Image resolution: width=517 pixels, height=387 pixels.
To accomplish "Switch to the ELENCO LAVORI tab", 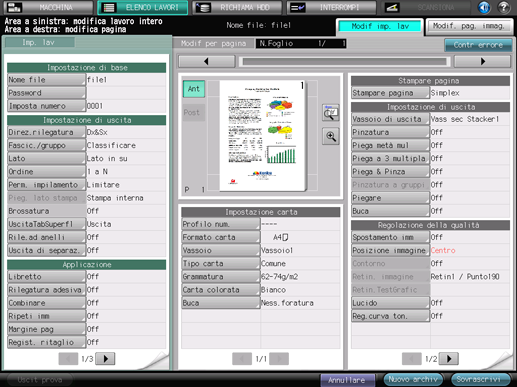I will pyautogui.click(x=143, y=7).
